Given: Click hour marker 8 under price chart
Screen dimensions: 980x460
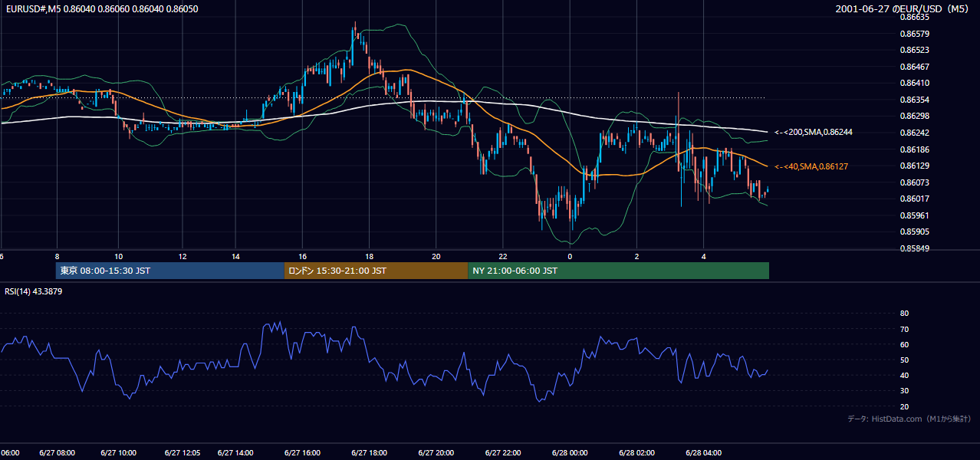Looking at the screenshot, I should (x=56, y=257).
